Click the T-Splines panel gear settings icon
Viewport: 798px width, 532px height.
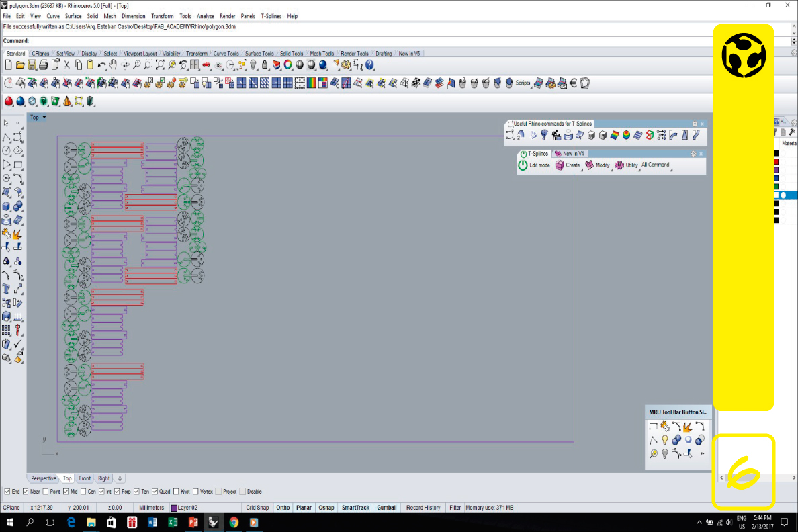[x=693, y=154]
